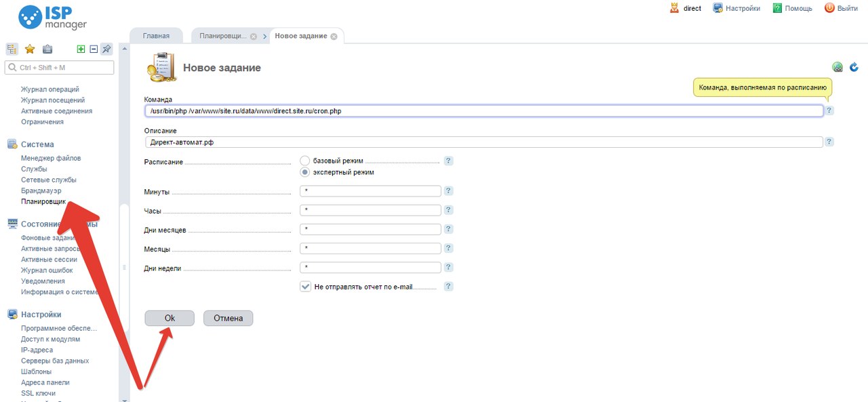Click the blue refresh arrow icon
868x402 pixels.
(x=854, y=67)
